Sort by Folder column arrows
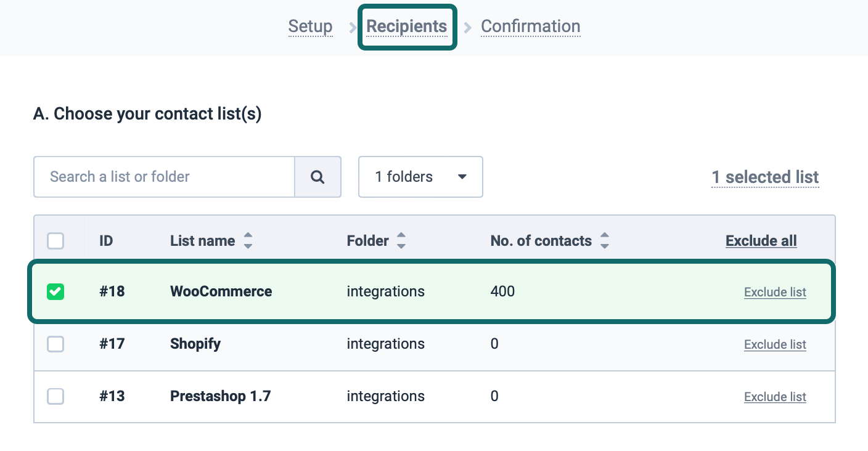 tap(401, 240)
